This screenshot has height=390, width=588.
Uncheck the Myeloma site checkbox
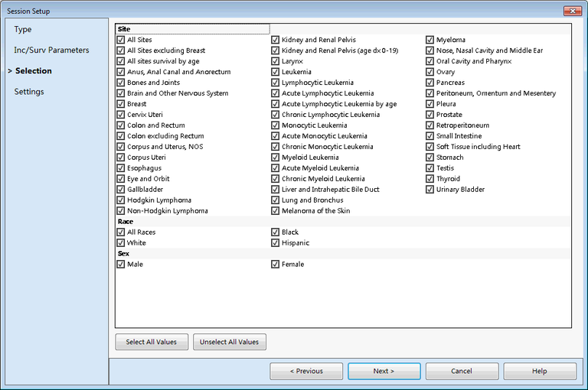(x=430, y=40)
